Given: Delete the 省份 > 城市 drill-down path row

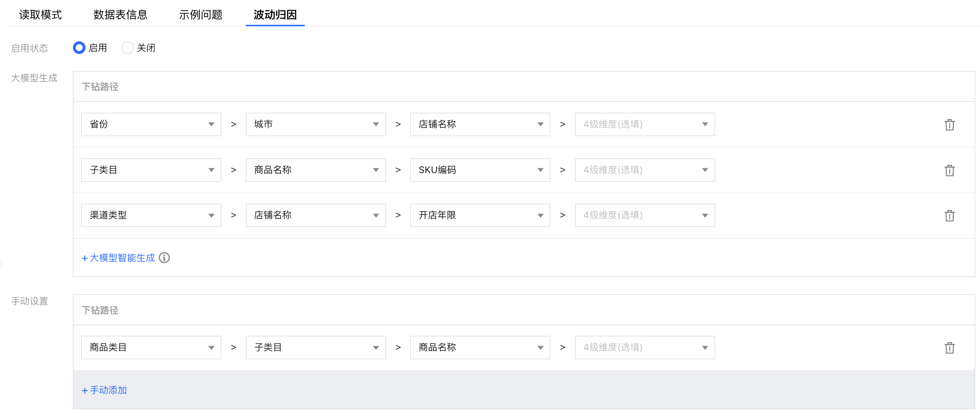Looking at the screenshot, I should [x=949, y=125].
